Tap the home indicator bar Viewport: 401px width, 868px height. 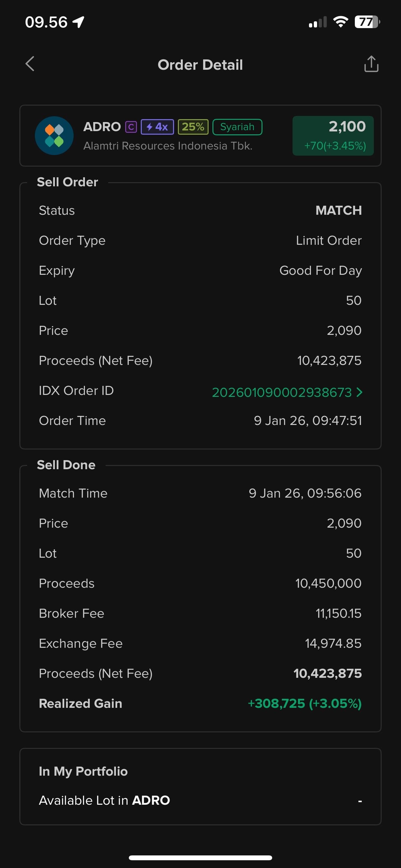(x=200, y=858)
